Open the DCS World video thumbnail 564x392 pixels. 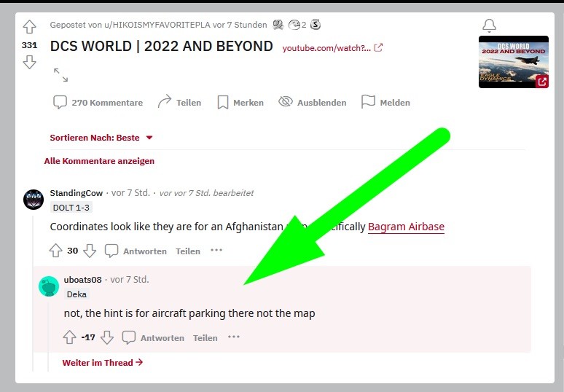pyautogui.click(x=513, y=62)
